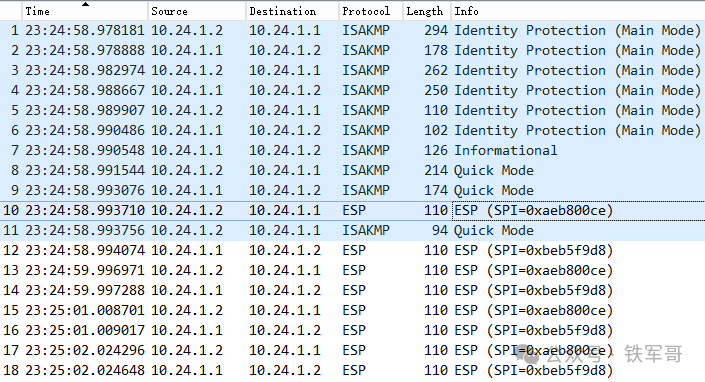This screenshot has width=705, height=382.
Task: Select packet 13 at time 23:24:59.996971
Action: [x=352, y=270]
